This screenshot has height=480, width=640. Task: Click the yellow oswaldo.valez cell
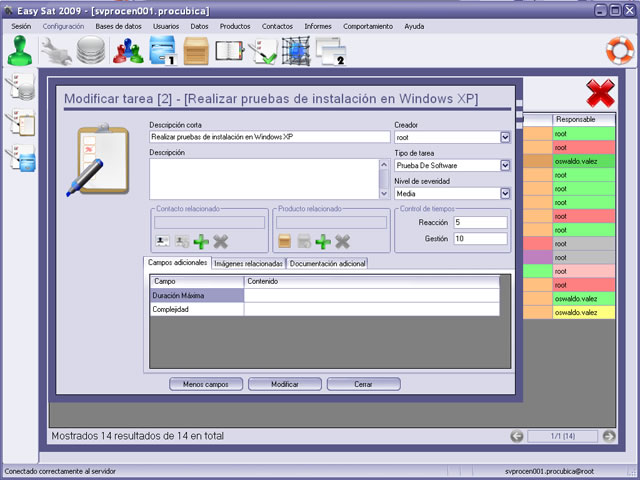pyautogui.click(x=584, y=313)
